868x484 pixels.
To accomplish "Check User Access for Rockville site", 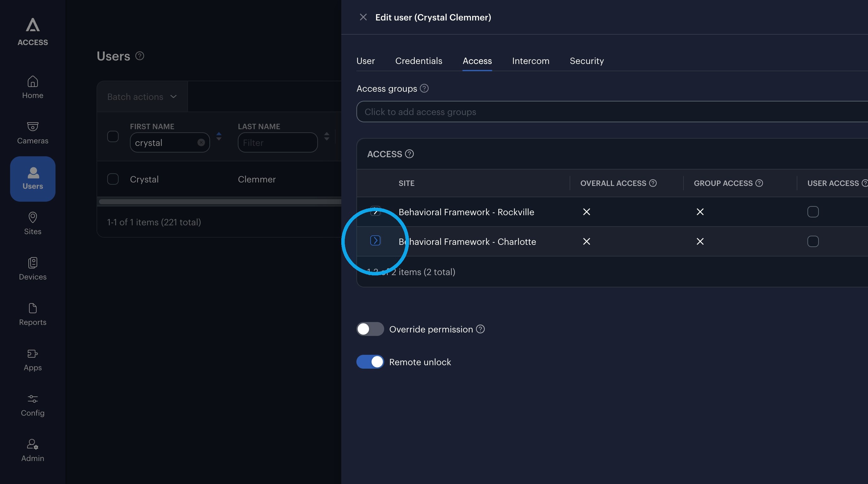I will pyautogui.click(x=813, y=212).
